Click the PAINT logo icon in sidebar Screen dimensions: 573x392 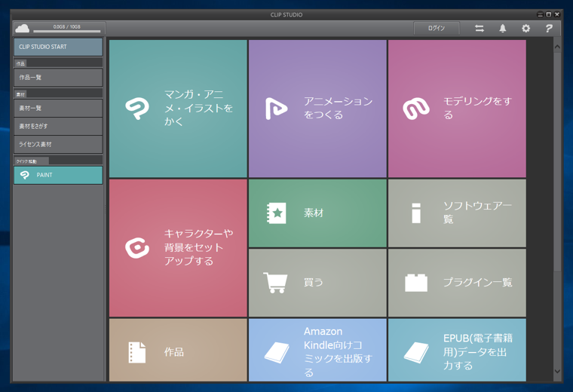click(25, 175)
